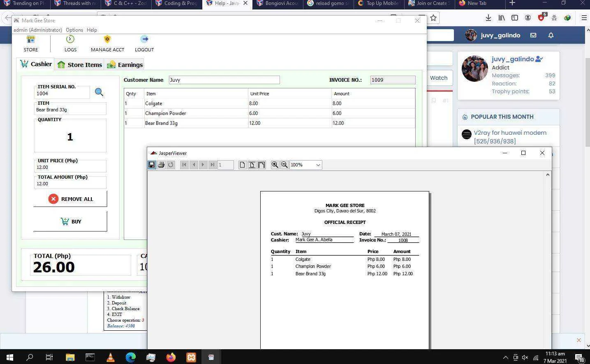Image resolution: width=590 pixels, height=364 pixels.
Task: Open the Firefox account icon
Action: coord(528,18)
